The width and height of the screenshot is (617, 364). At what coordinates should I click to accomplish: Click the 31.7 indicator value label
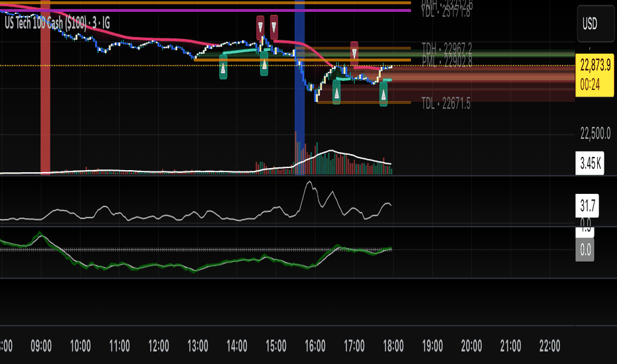[587, 205]
